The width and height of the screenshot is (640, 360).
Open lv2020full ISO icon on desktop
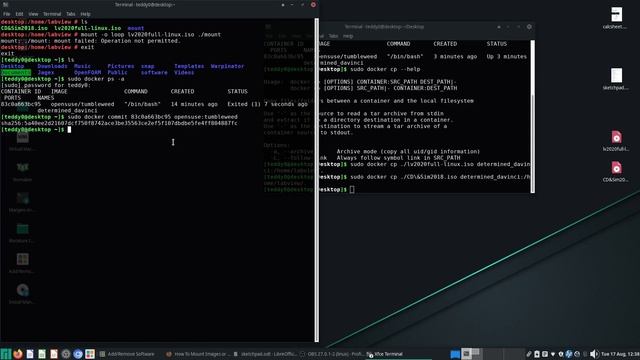click(616, 140)
